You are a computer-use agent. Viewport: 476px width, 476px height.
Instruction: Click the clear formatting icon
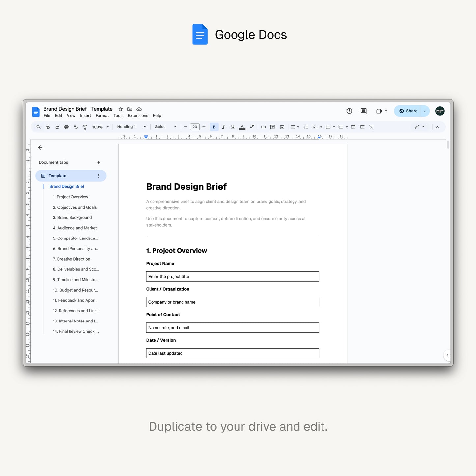tap(372, 127)
